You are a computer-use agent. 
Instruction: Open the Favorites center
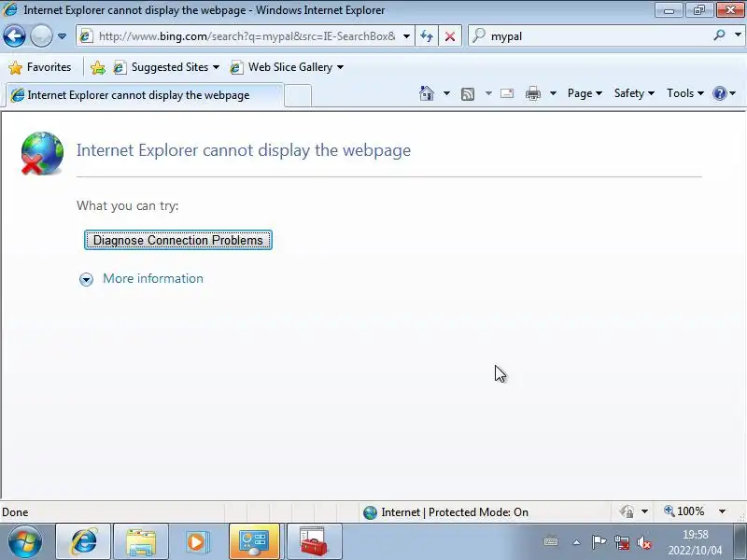coord(40,67)
